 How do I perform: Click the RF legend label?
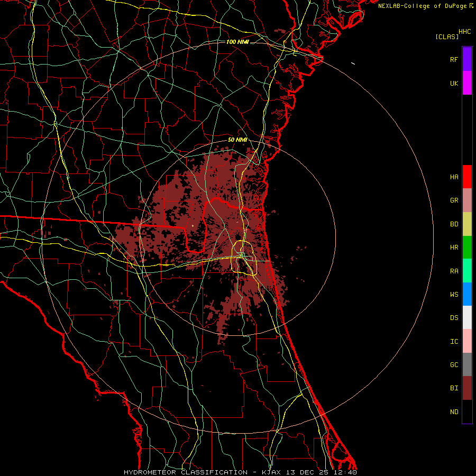(454, 59)
